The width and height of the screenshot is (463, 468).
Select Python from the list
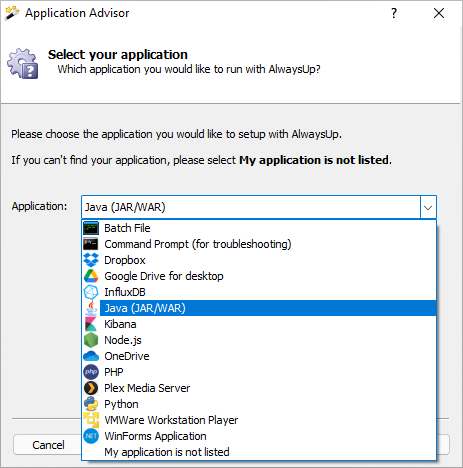click(259, 404)
